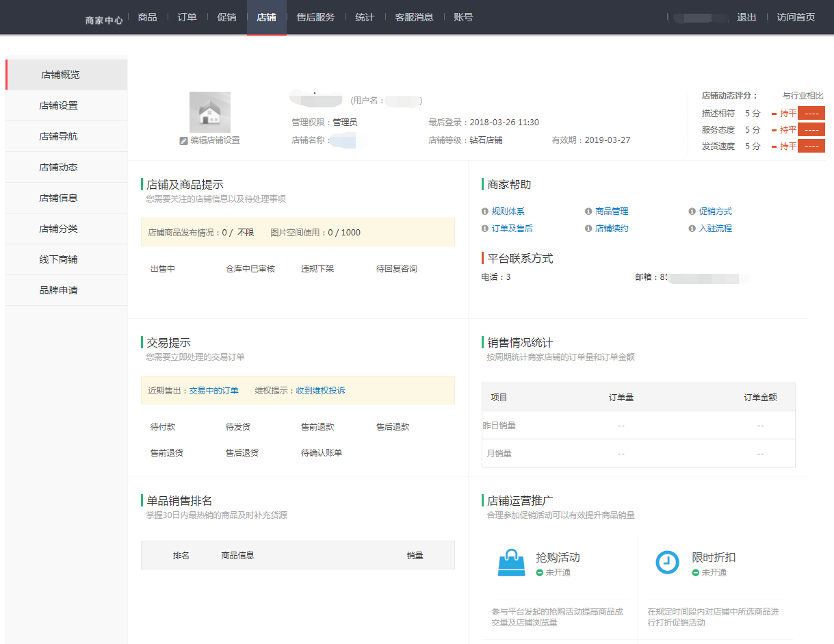Click the info icon beside 促销方式
This screenshot has height=644, width=834.
coord(692,211)
